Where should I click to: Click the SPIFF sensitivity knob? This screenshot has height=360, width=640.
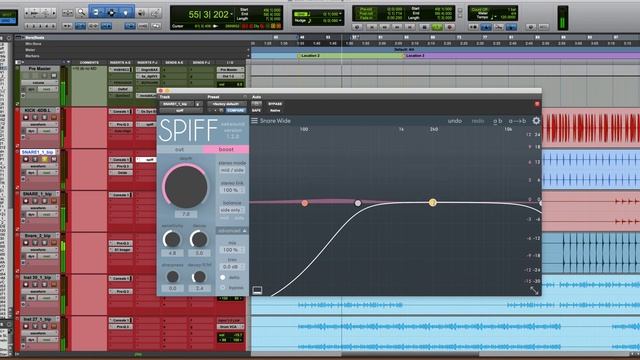pos(172,239)
